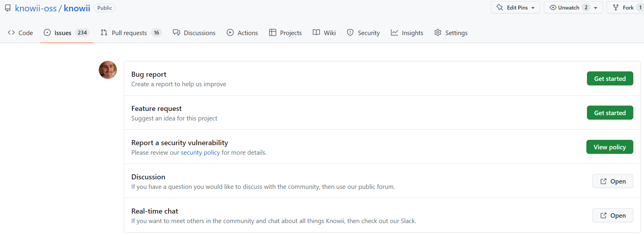The image size is (644, 235).
Task: Click the Unwatch eye icon
Action: pyautogui.click(x=553, y=7)
